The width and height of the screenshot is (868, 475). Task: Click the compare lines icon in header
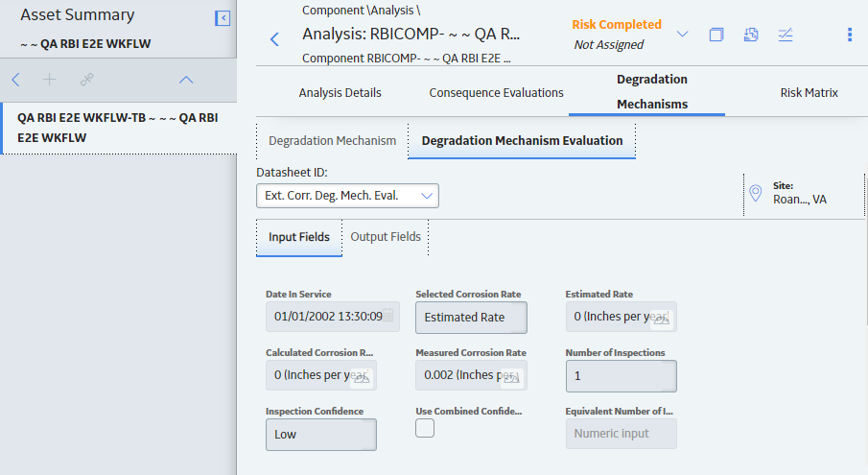coord(786,35)
